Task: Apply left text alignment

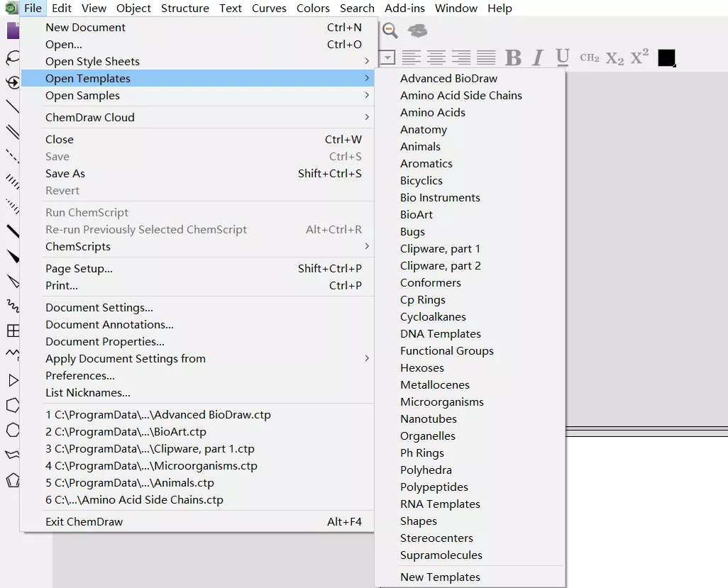Action: coord(412,57)
